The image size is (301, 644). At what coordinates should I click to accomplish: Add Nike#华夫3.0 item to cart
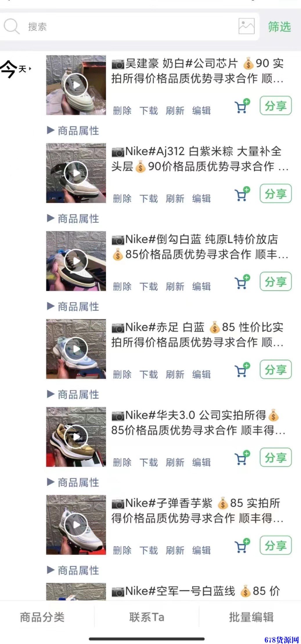click(x=242, y=458)
